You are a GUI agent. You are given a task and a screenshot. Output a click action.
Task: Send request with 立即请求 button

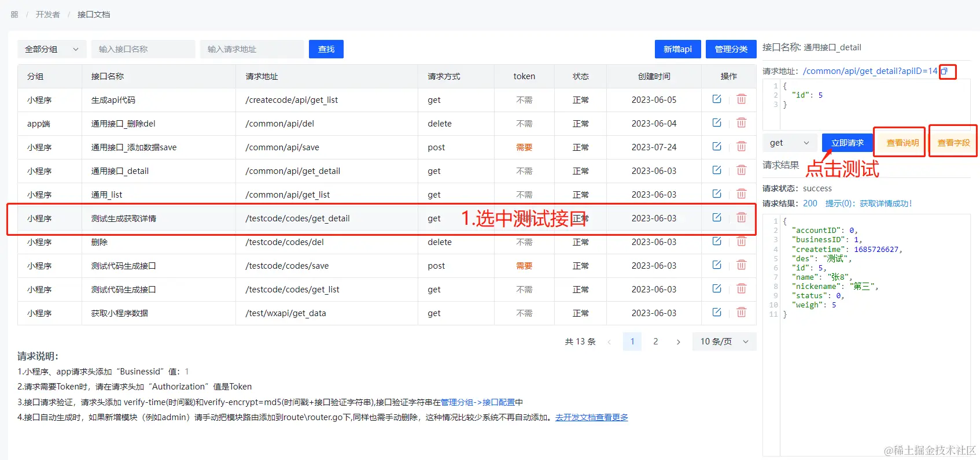pos(848,143)
